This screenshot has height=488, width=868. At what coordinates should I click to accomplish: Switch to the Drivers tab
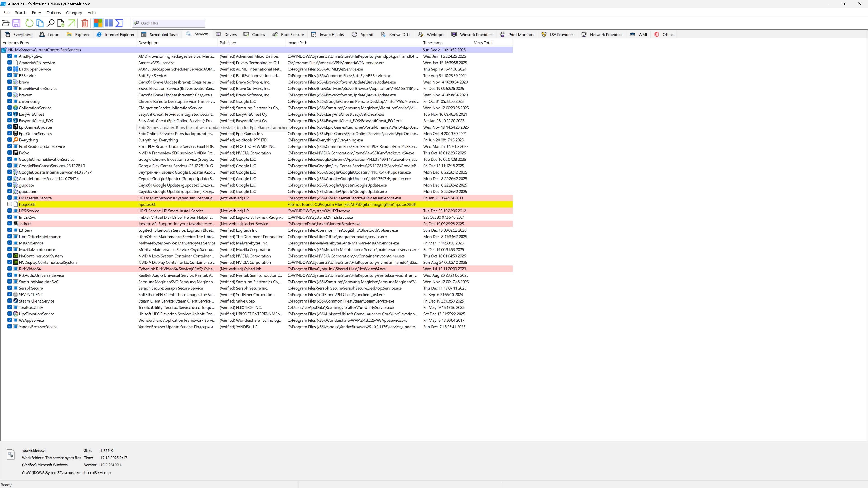226,34
